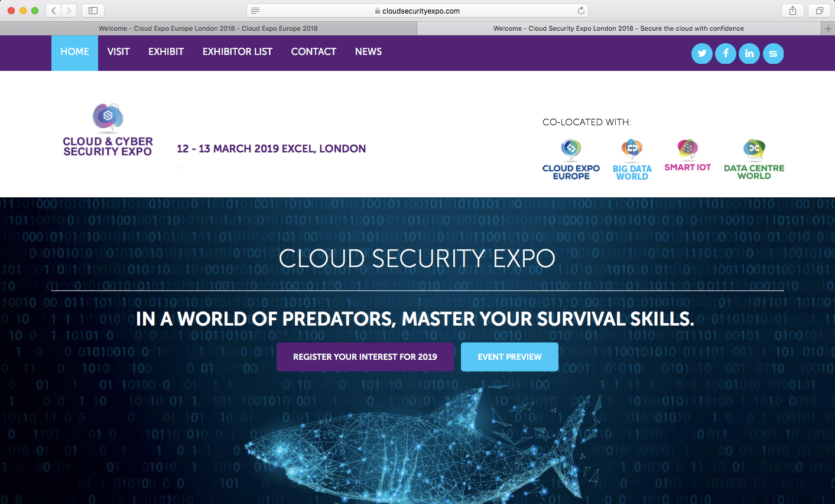The image size is (835, 504).
Task: Open the Smart IoT logo
Action: point(687,155)
